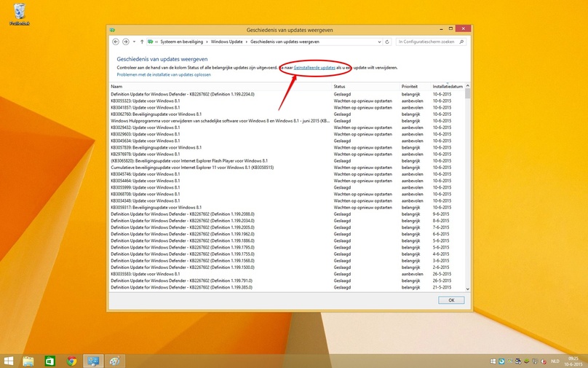Refresh the update history view
588x368 pixels.
click(387, 42)
